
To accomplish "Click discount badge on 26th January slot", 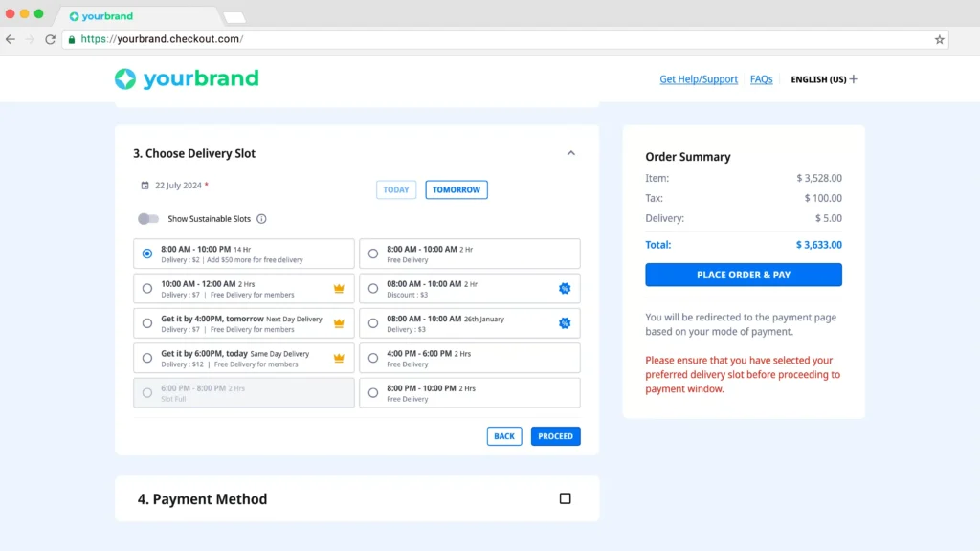I will click(565, 323).
